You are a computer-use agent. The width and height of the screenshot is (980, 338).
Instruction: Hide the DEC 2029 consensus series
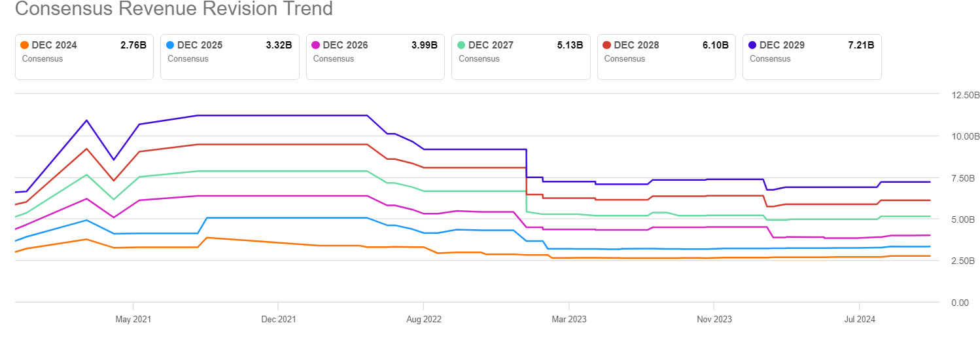click(x=811, y=56)
